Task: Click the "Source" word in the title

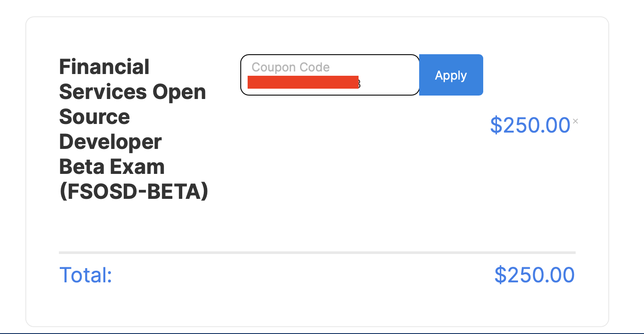Action: (x=94, y=117)
